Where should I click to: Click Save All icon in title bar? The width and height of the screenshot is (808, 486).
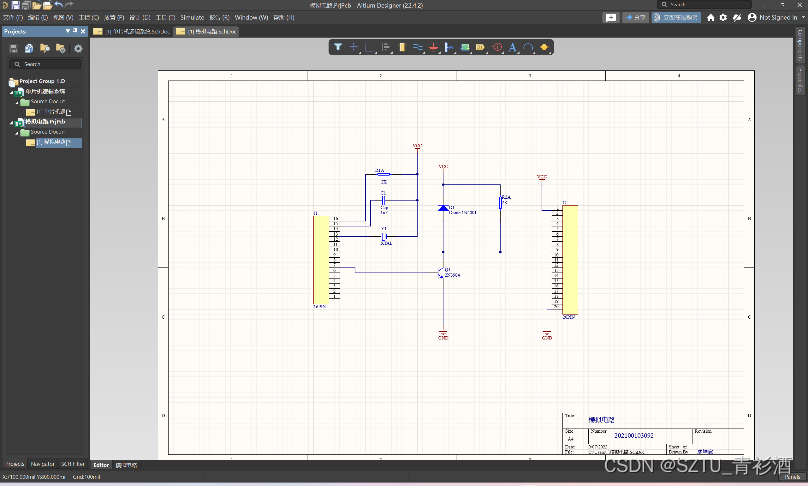pos(26,5)
